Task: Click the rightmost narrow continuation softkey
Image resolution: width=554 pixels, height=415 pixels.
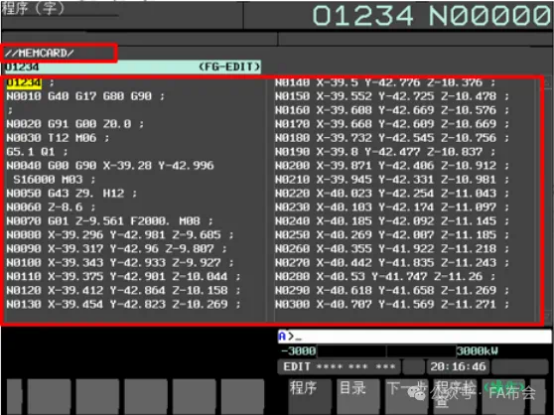Action: click(x=538, y=395)
